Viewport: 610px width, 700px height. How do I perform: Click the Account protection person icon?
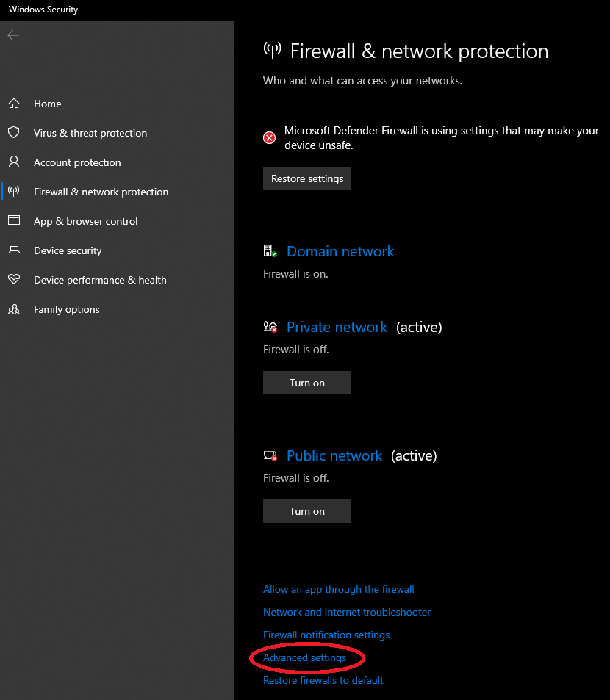14,162
